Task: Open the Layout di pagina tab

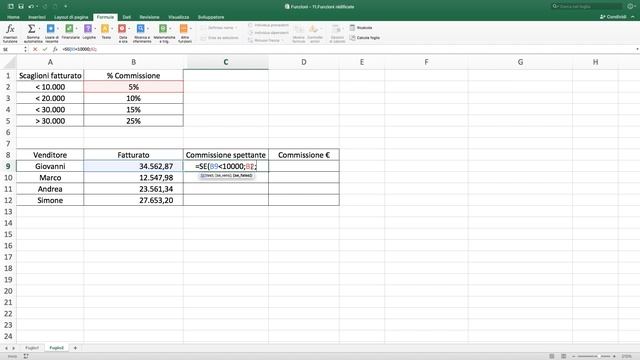Action: [x=71, y=17]
